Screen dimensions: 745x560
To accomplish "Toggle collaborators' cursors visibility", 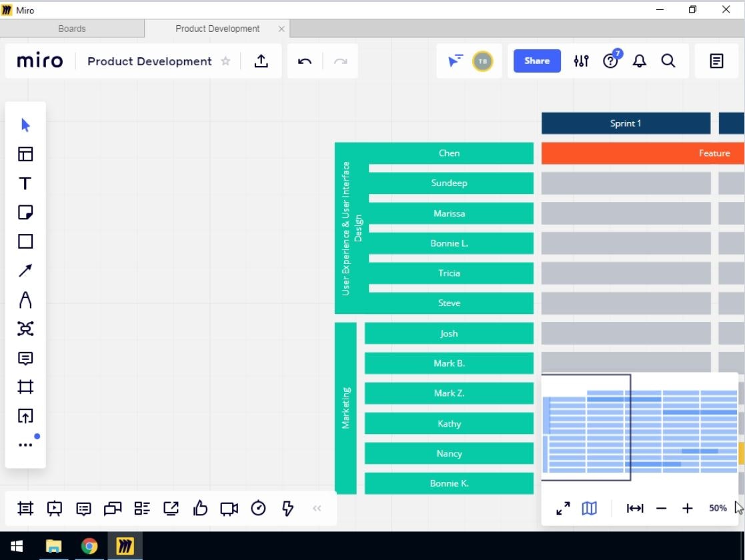I will tap(455, 61).
